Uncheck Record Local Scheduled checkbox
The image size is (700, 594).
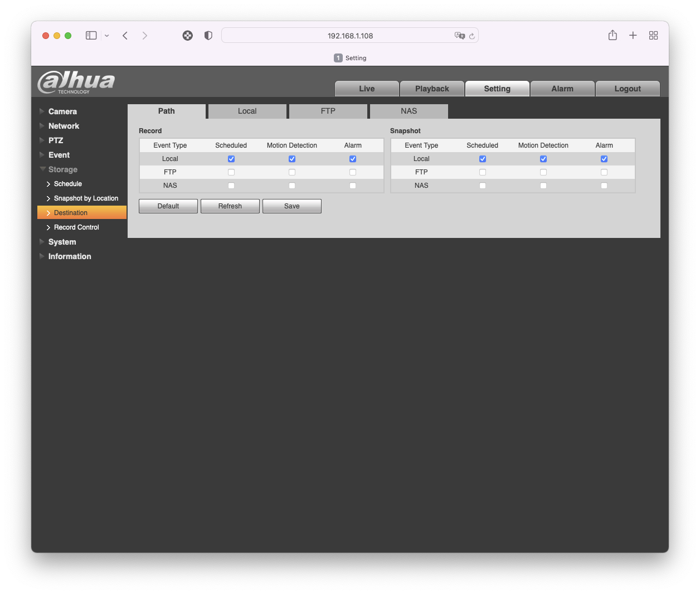click(231, 159)
